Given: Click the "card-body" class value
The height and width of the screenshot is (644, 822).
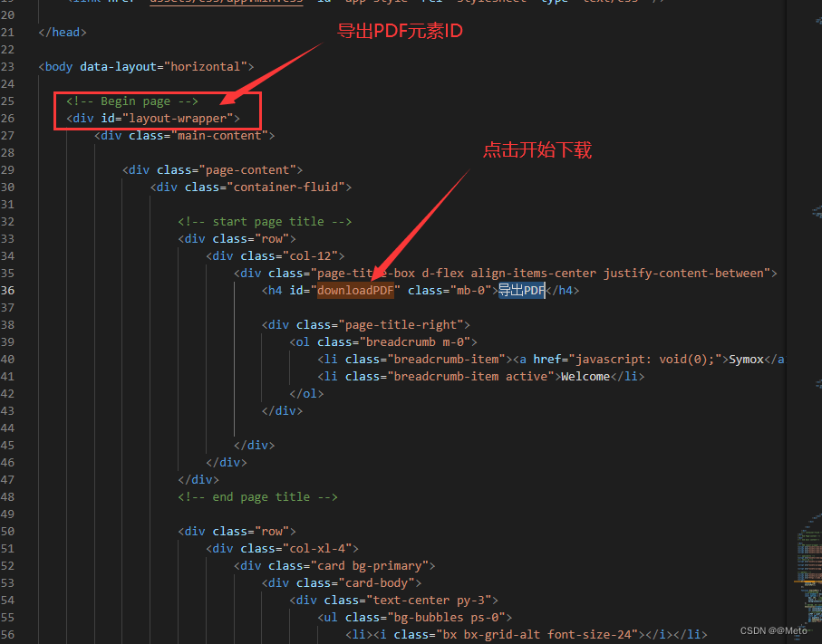Looking at the screenshot, I should point(376,583).
